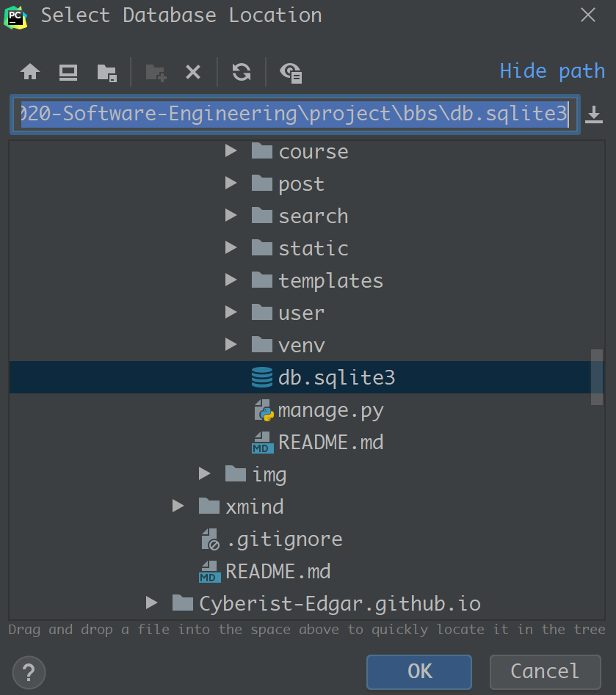This screenshot has height=695, width=616.
Task: Jump to Desktop using the Desktop directory icon
Action: pyautogui.click(x=68, y=71)
